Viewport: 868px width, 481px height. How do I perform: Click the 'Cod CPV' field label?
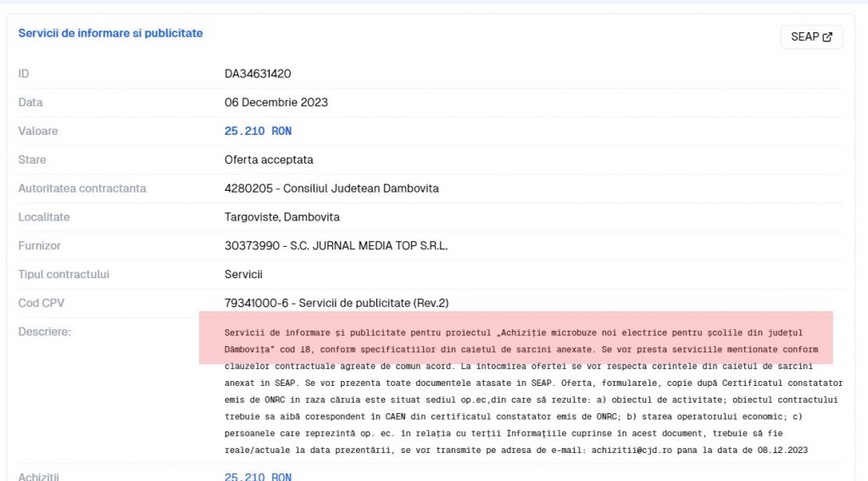point(42,303)
